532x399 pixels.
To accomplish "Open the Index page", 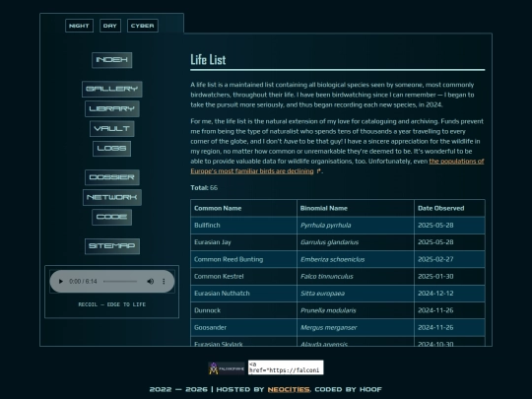I will (x=112, y=60).
